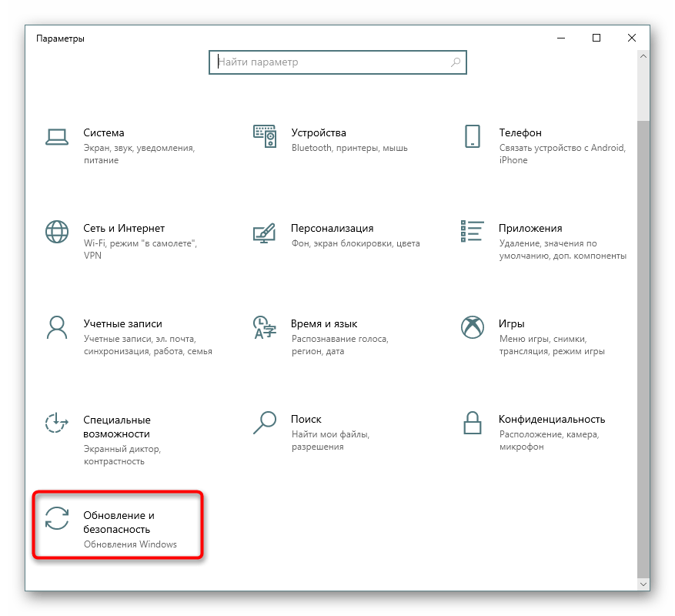Select the Поиск magnifier icon
Image resolution: width=675 pixels, height=616 pixels.
[x=264, y=422]
